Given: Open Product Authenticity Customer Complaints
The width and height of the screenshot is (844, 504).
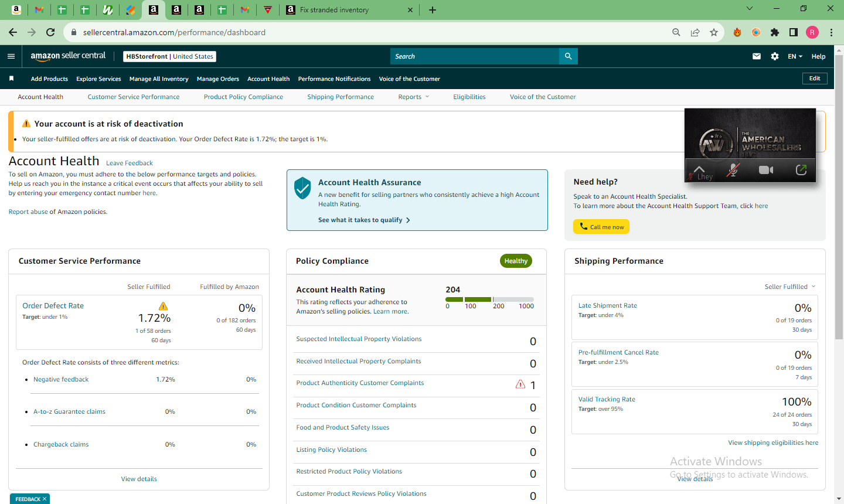Looking at the screenshot, I should (x=360, y=383).
